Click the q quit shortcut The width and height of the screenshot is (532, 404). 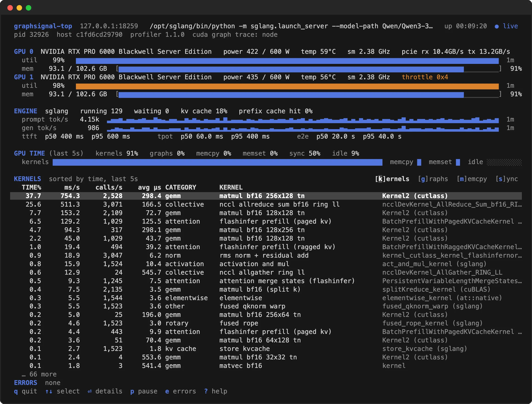(x=26, y=391)
